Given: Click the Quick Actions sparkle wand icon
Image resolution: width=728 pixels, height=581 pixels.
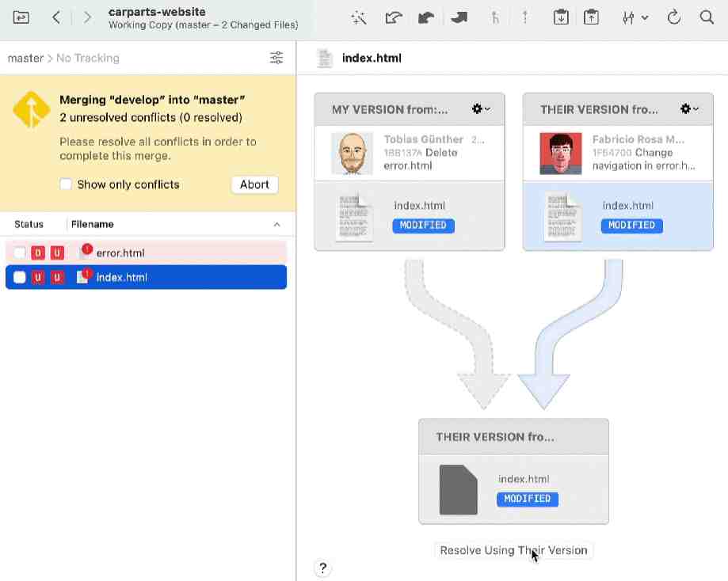Looking at the screenshot, I should point(359,17).
